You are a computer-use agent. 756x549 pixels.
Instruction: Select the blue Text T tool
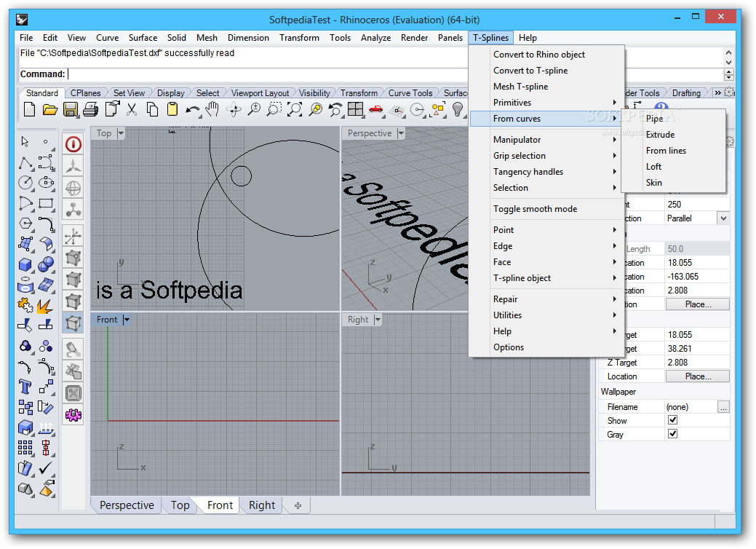[25, 387]
